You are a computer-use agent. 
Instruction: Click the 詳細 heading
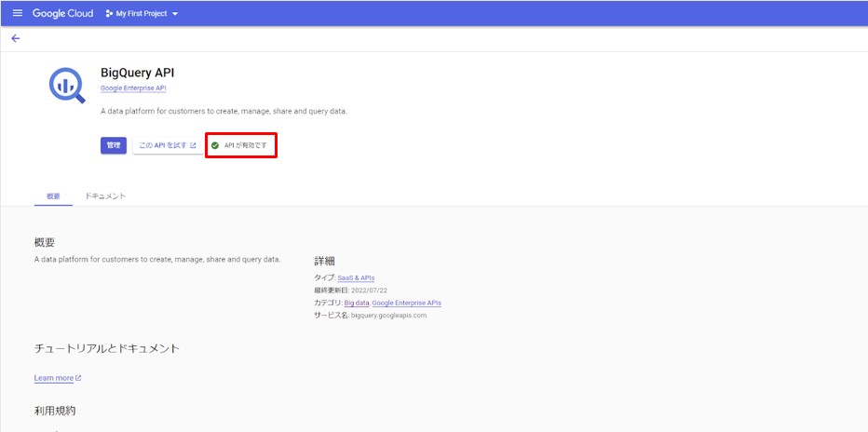[x=324, y=261]
